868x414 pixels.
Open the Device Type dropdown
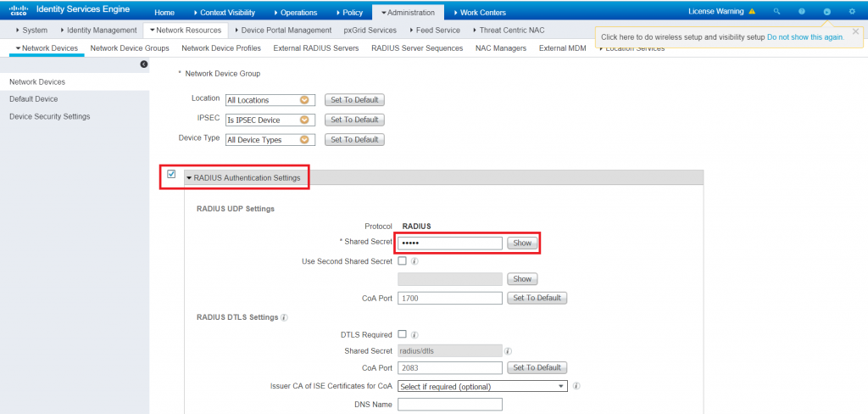tap(270, 140)
